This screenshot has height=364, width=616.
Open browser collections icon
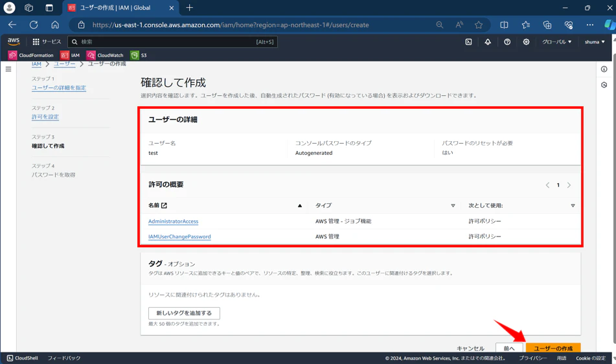pos(547,25)
